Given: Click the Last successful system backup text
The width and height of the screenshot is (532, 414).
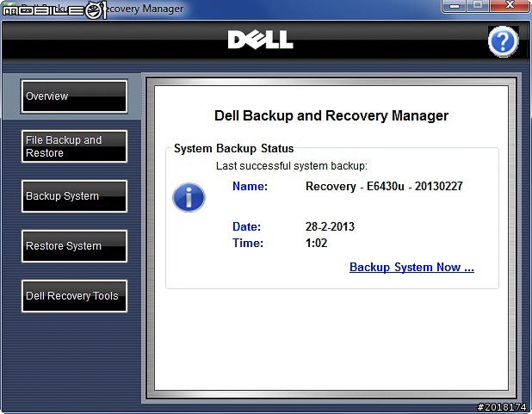Looking at the screenshot, I should pyautogui.click(x=292, y=166).
